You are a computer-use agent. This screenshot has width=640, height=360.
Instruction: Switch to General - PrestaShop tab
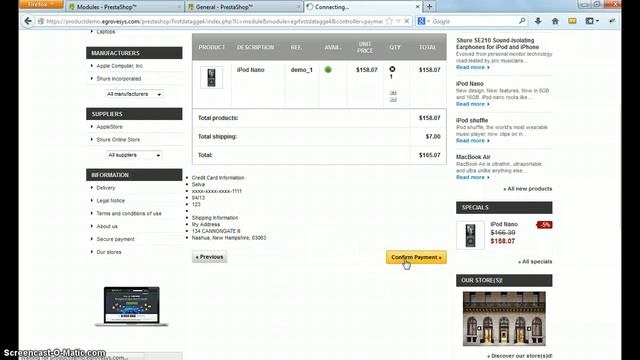[243, 7]
